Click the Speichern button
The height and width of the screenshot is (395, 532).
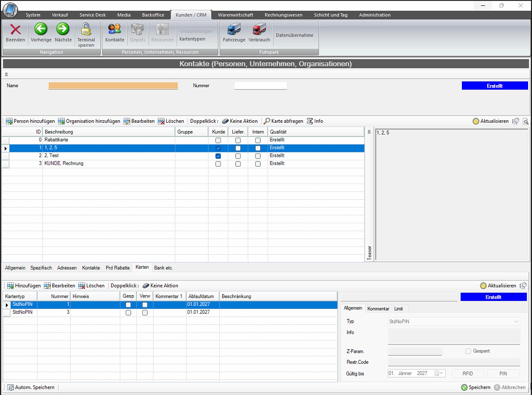(475, 387)
